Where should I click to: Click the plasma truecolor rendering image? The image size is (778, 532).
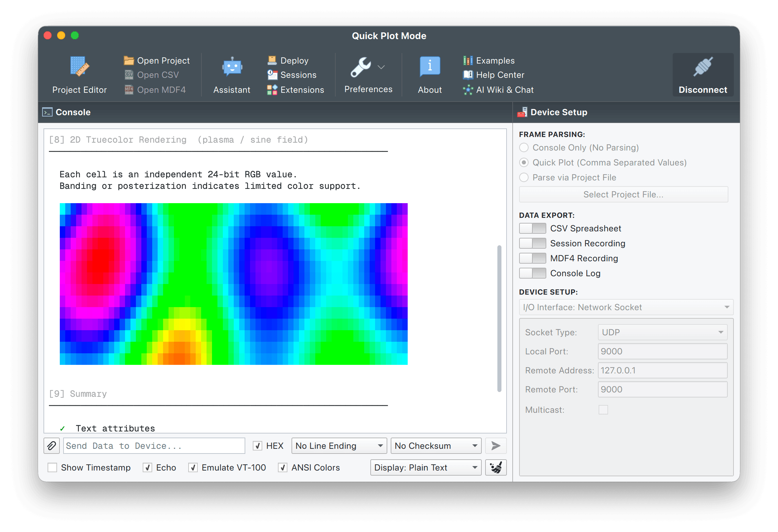coord(234,284)
